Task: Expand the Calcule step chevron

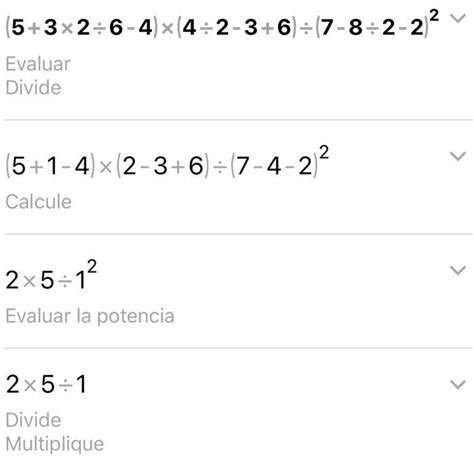Action: (457, 156)
